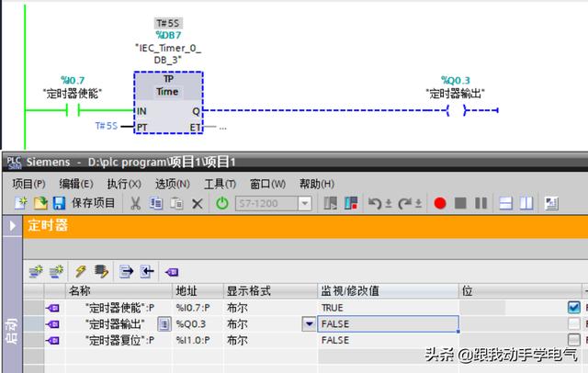This screenshot has height=373, width=588.
Task: Click the first add-row table icon
Action: (x=36, y=271)
